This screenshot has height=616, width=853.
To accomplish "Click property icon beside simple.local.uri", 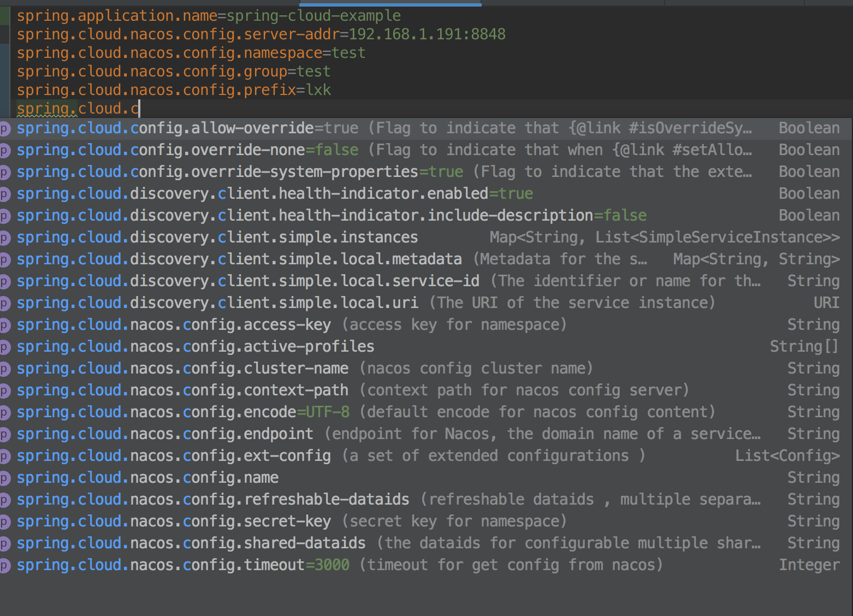I will (4, 304).
